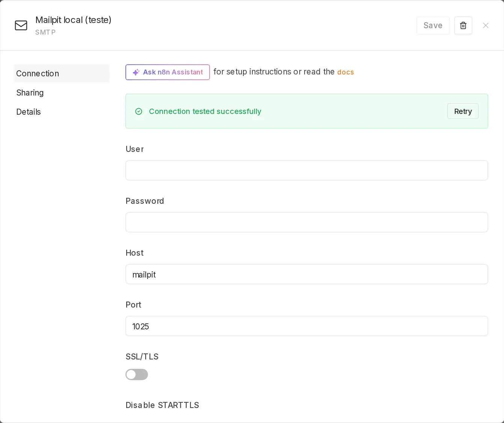Click the green success checkmark icon
This screenshot has width=504, height=423.
pyautogui.click(x=139, y=111)
